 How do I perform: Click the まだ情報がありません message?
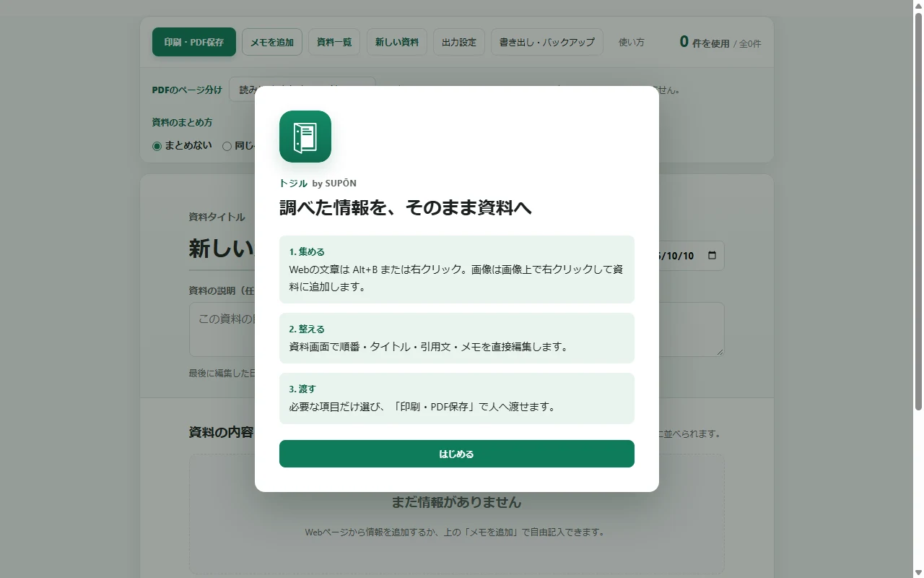pyautogui.click(x=456, y=501)
